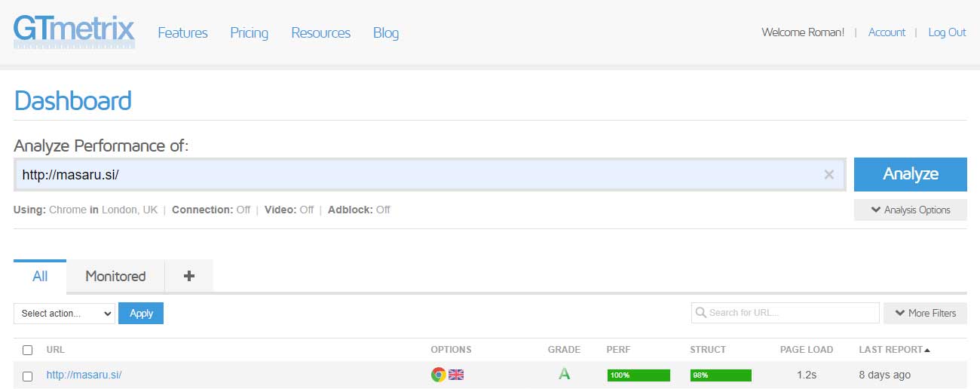Sort by Last Report column
The width and height of the screenshot is (980, 389).
894,350
